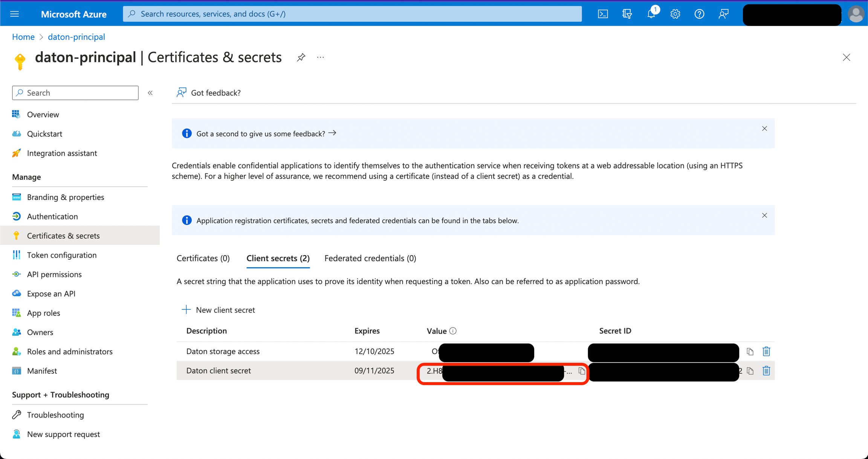Copy the Daton storage access secret ID
The height and width of the screenshot is (459, 868).
(750, 351)
